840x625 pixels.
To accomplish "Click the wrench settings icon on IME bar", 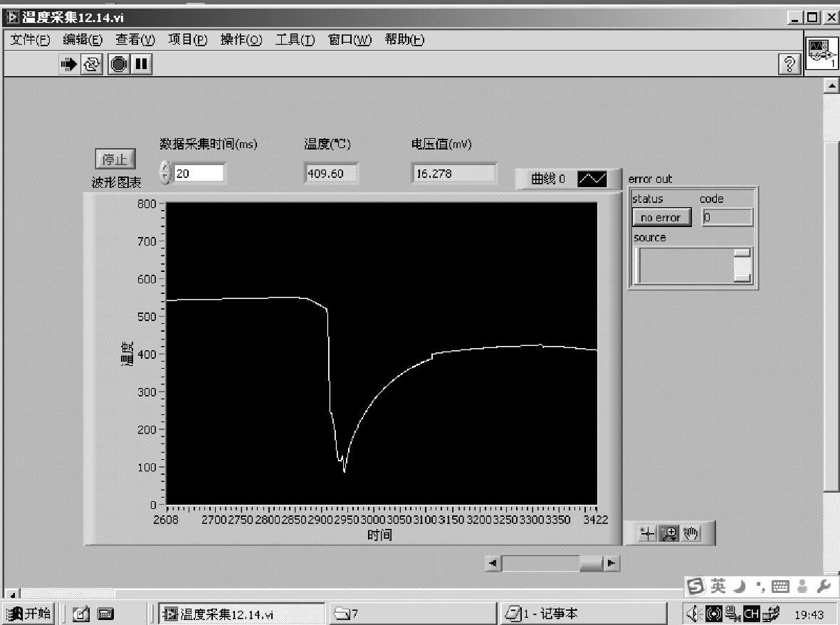I will (x=824, y=586).
